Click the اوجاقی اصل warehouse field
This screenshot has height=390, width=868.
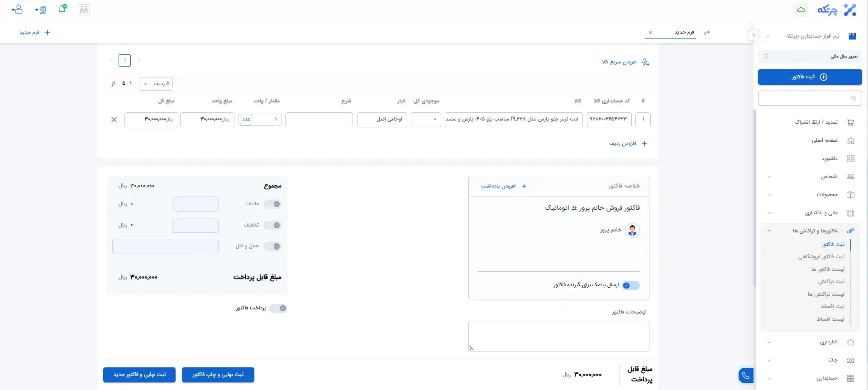tap(382, 120)
